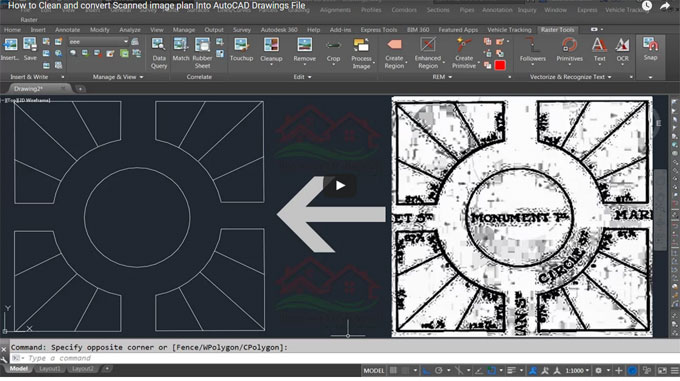Close the command line with X
Viewport: 680px width, 381px height.
pos(4,349)
